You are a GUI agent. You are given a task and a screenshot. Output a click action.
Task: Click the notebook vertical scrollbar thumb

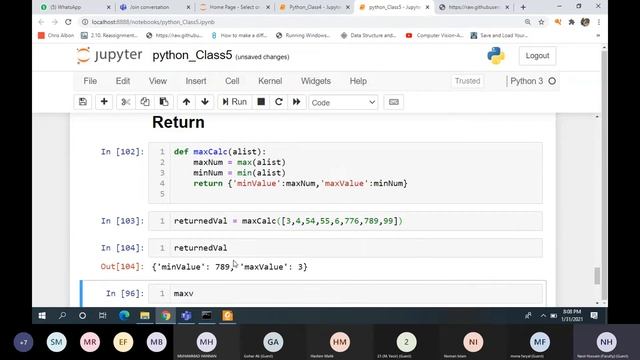[x=597, y=276]
